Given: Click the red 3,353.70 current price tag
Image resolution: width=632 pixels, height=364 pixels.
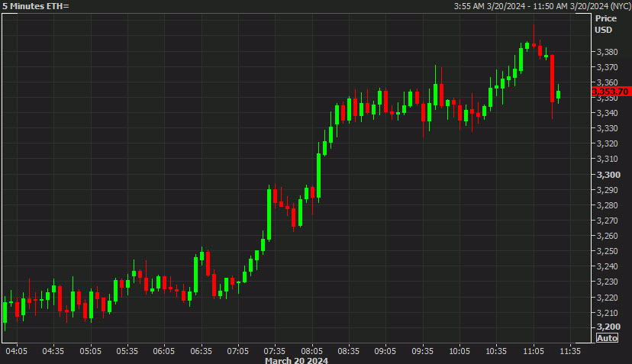Looking at the screenshot, I should pyautogui.click(x=610, y=92).
